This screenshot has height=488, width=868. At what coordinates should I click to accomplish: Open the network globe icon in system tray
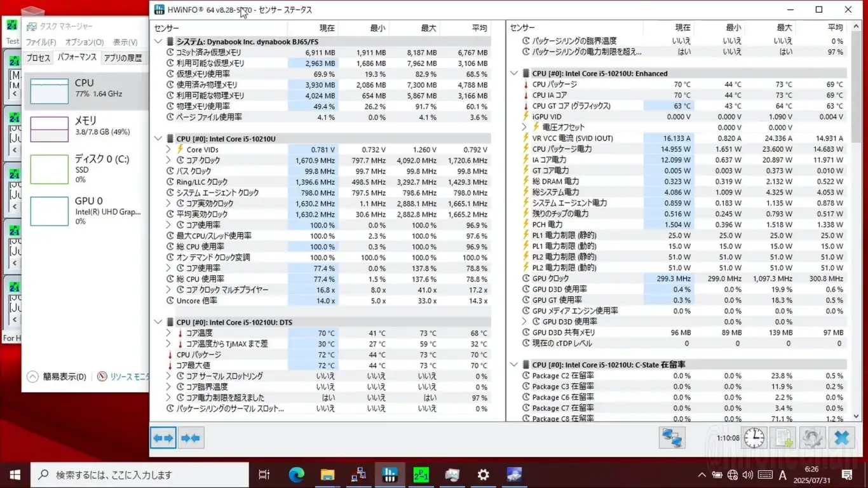[x=733, y=475]
